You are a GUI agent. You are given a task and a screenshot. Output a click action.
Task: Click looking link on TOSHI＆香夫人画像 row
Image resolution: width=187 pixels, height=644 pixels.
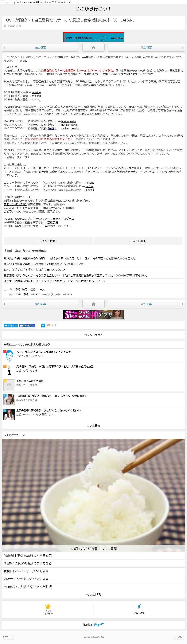[36, 100]
